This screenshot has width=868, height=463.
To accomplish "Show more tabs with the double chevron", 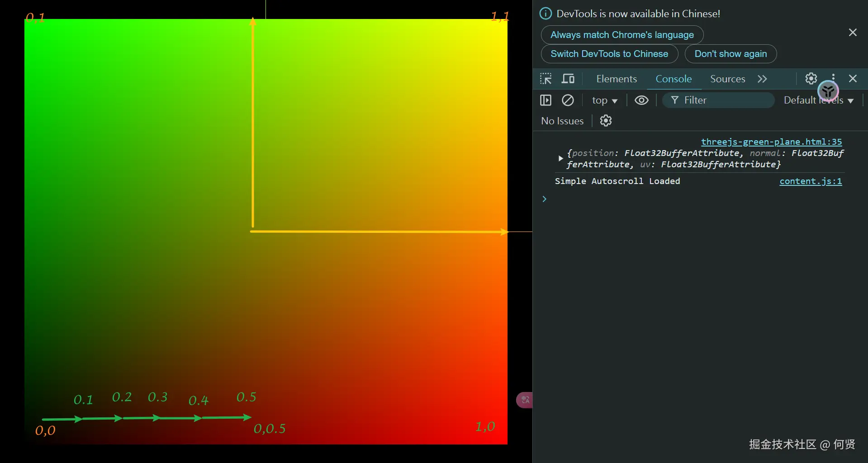I will (x=762, y=79).
